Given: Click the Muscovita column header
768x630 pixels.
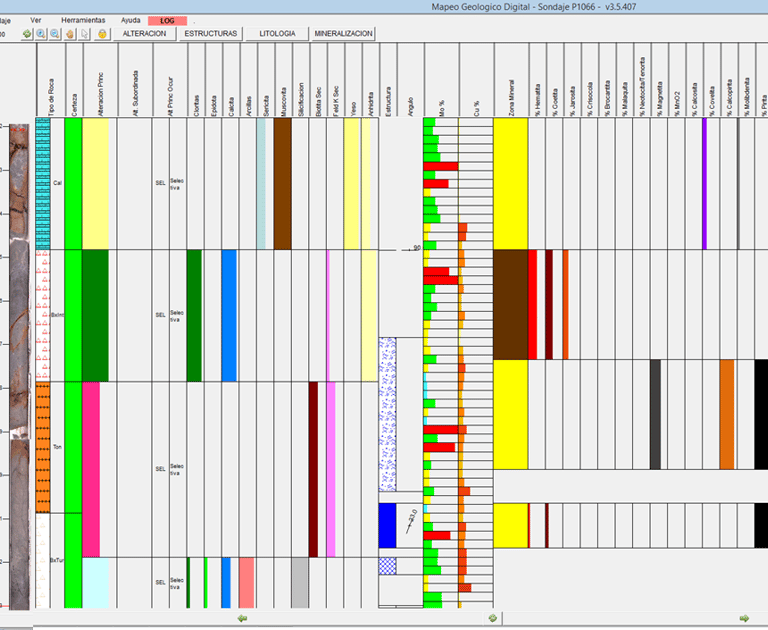Looking at the screenshot, I should pos(284,102).
